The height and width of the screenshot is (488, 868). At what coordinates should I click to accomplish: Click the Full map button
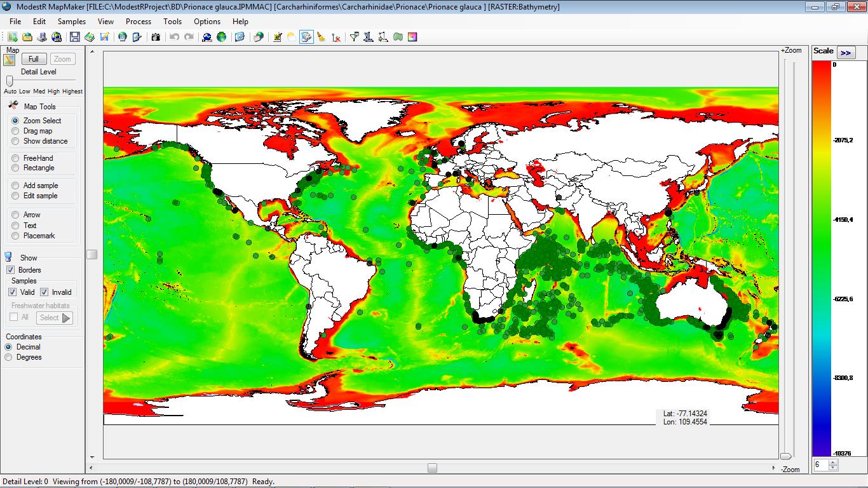34,59
